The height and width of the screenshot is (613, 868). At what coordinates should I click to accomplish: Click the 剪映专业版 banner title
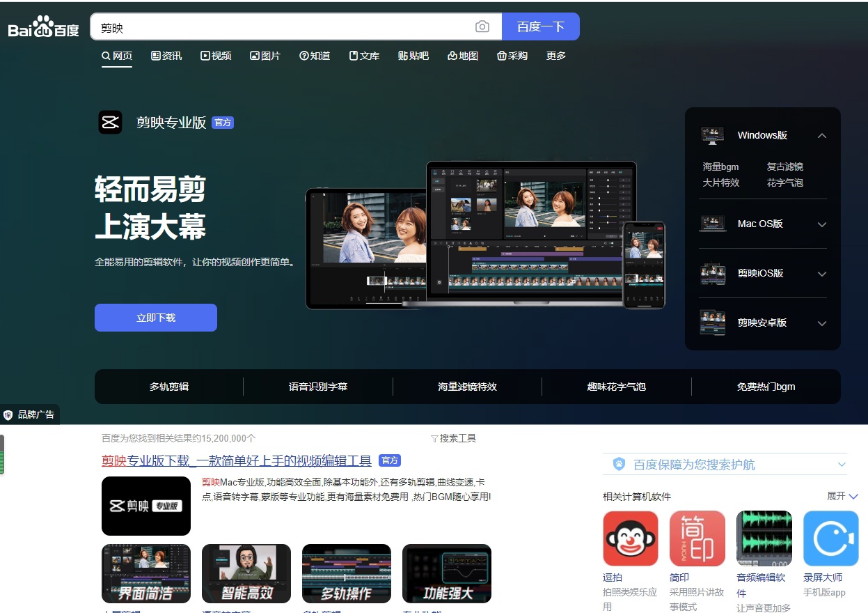(171, 123)
